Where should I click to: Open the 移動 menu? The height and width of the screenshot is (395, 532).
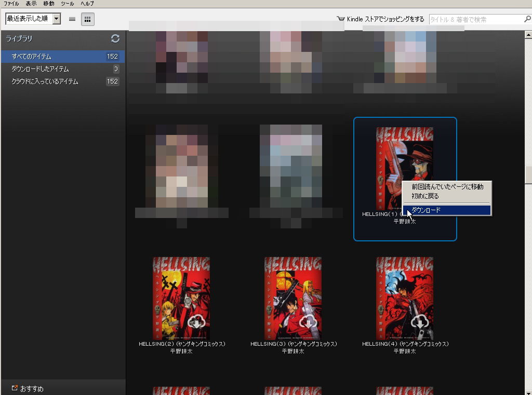pos(48,4)
